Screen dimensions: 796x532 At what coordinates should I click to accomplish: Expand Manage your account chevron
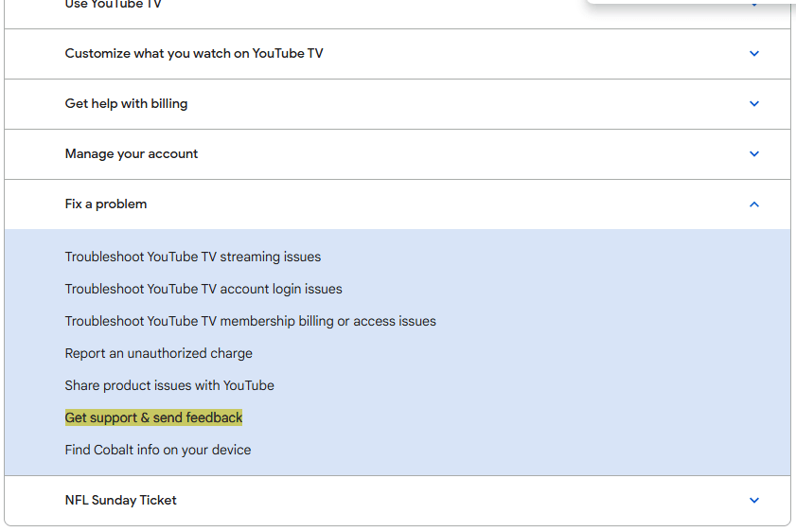coord(753,153)
